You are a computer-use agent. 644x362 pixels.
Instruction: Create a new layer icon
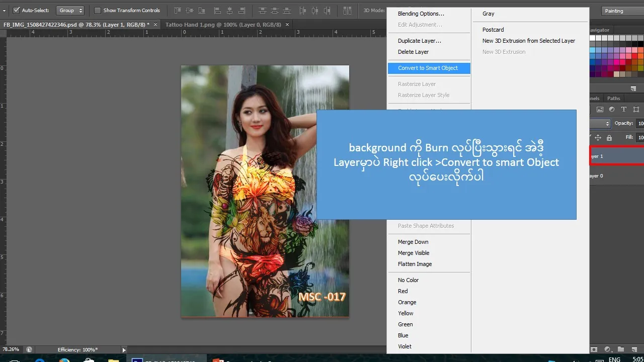click(x=634, y=349)
